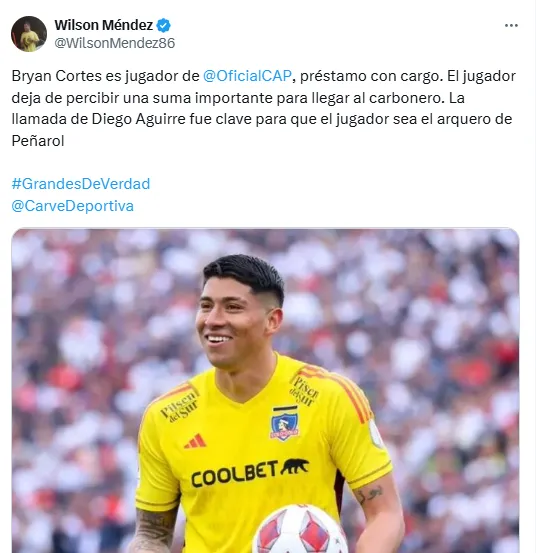Click the Wilson Méndez display name
The height and width of the screenshot is (553, 536).
click(x=104, y=25)
